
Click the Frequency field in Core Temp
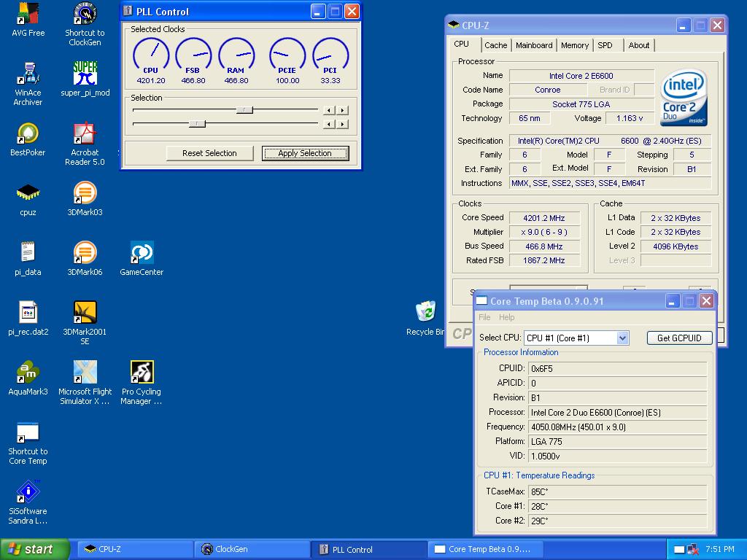tap(617, 427)
